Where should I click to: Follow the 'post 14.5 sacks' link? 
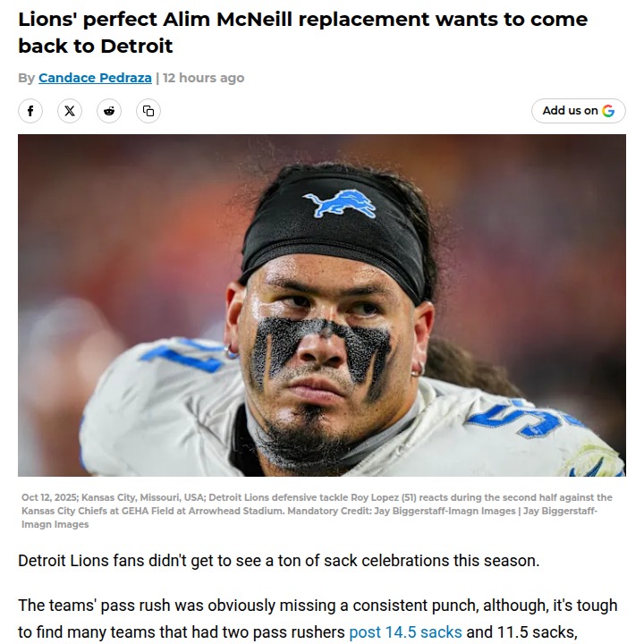pyautogui.click(x=405, y=632)
